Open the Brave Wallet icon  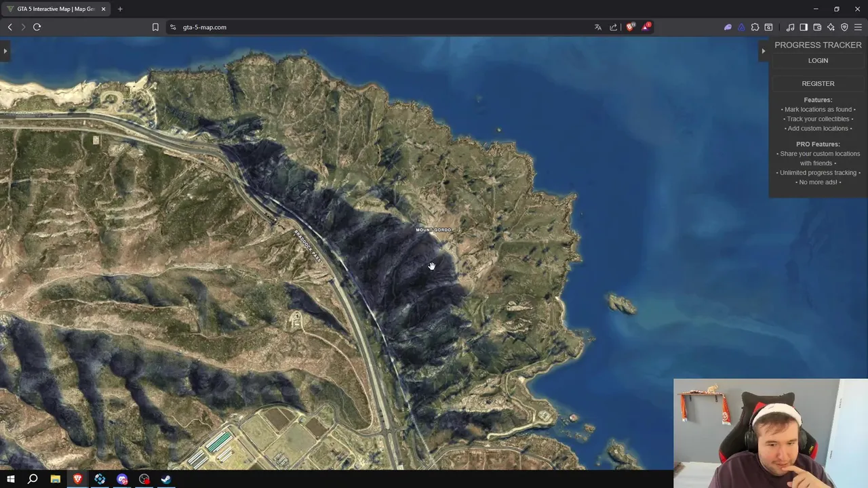click(817, 27)
